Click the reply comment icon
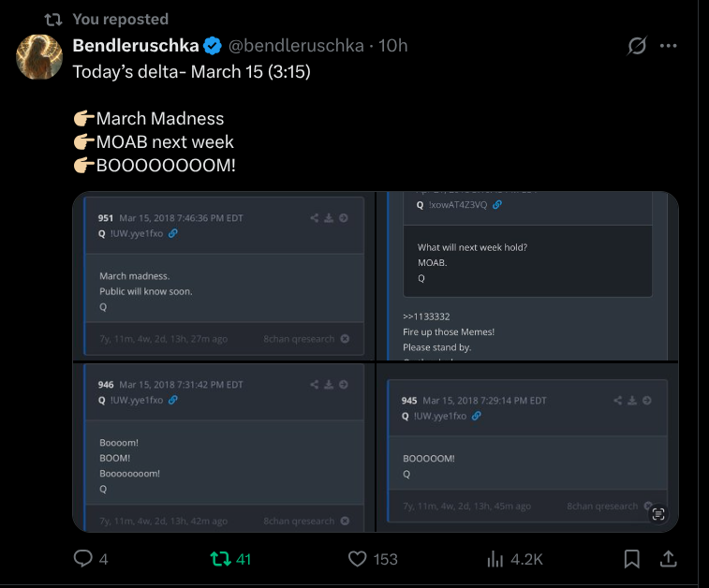The width and height of the screenshot is (709, 588). point(84,559)
